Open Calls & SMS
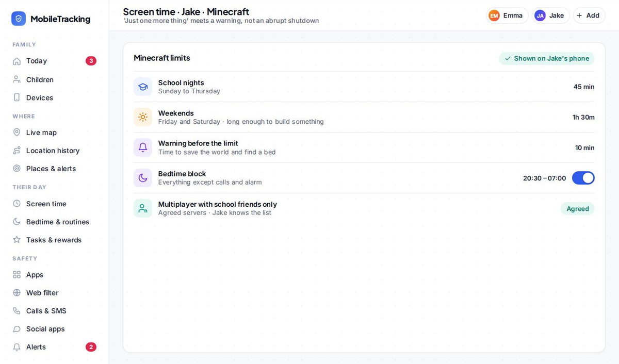The width and height of the screenshot is (619, 364). (x=54, y=311)
